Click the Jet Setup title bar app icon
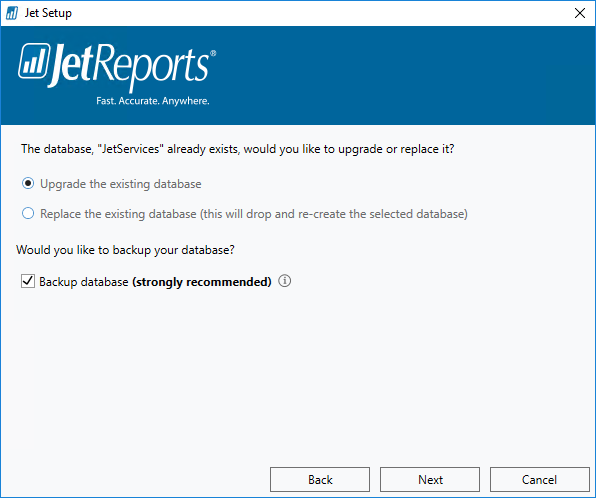596x498 pixels. [12, 13]
